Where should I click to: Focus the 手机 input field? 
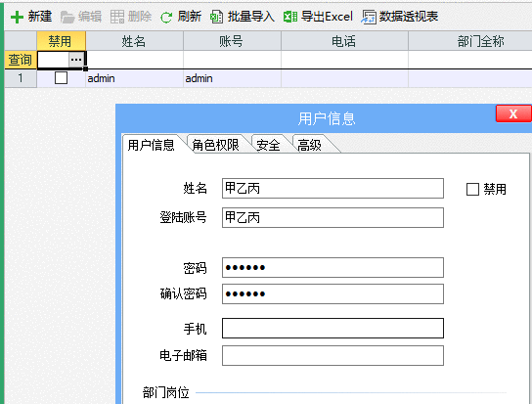click(332, 329)
